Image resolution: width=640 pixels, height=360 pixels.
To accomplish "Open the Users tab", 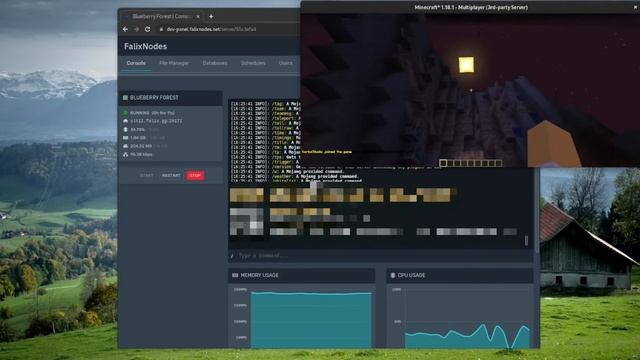I will tap(285, 63).
